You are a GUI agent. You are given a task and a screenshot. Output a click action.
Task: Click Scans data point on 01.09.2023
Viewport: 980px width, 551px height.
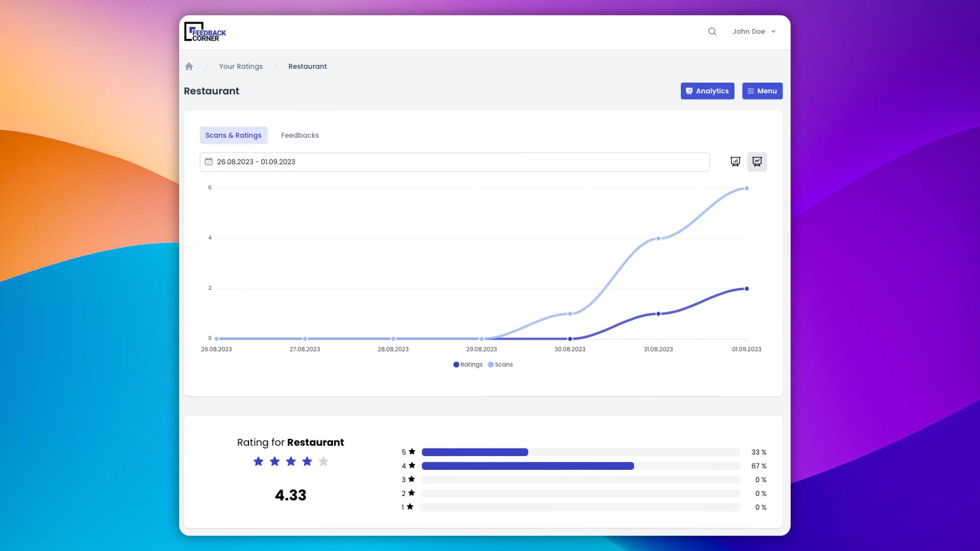[x=747, y=188]
